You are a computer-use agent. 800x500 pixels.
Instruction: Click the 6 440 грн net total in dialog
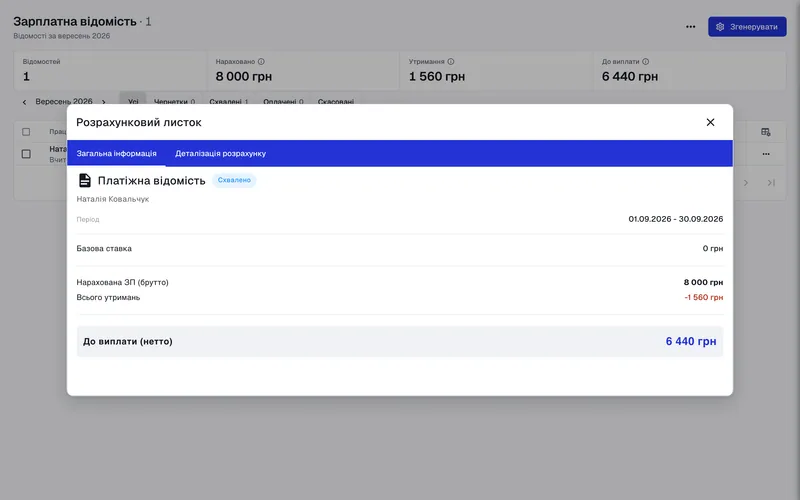[691, 341]
